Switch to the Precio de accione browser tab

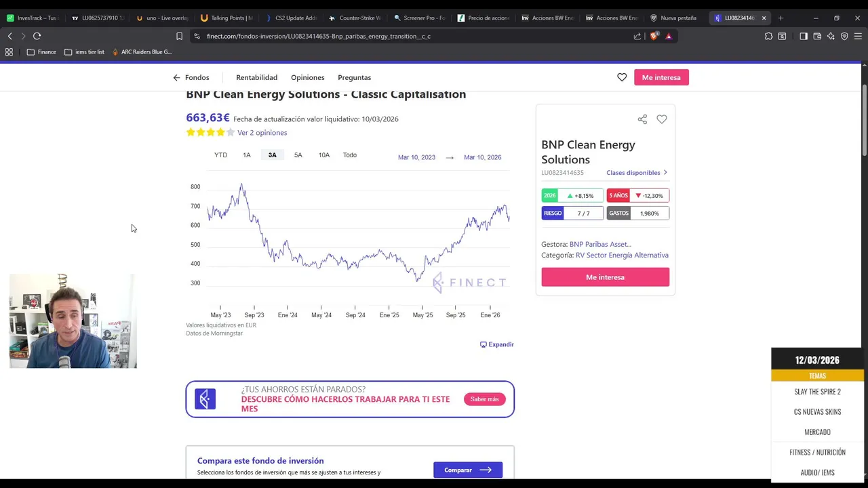pos(484,18)
